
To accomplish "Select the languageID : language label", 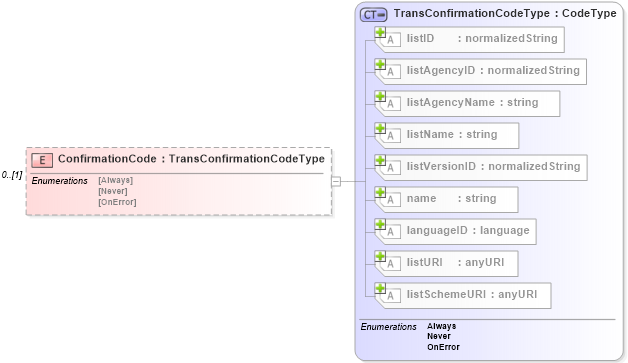I will (x=468, y=231).
